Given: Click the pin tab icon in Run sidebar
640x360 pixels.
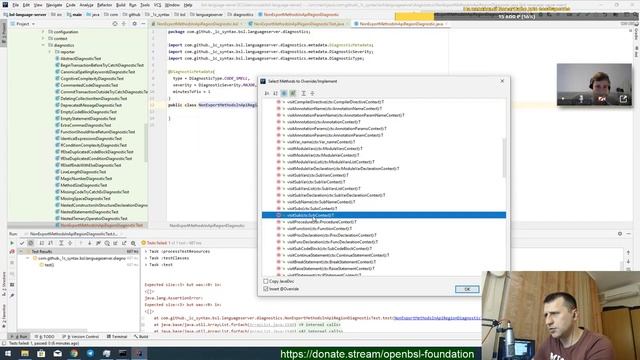Looking at the screenshot, I should pos(12,296).
